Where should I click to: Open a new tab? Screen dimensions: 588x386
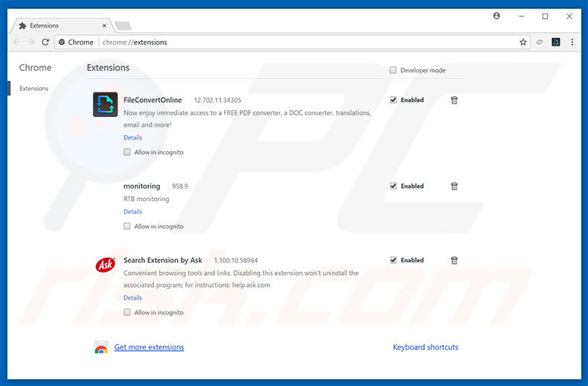click(x=123, y=25)
